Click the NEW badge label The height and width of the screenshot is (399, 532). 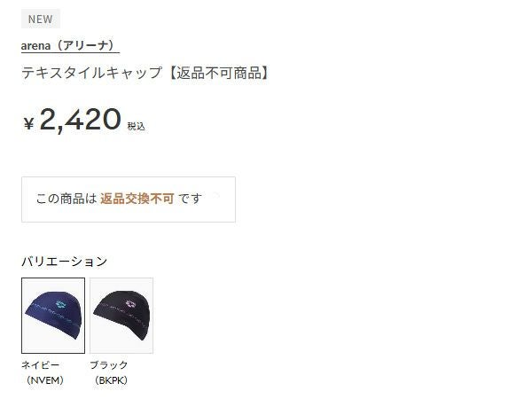(41, 19)
